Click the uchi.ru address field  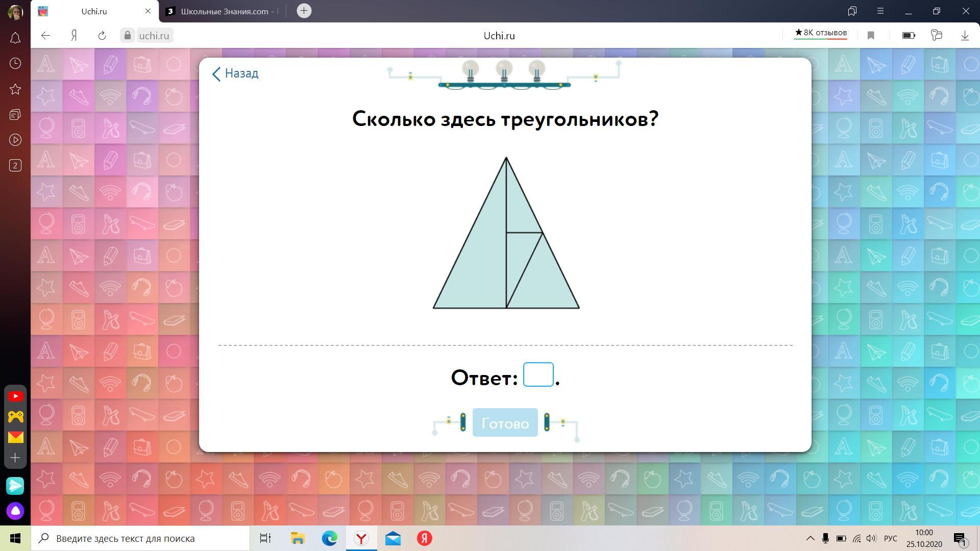pyautogui.click(x=154, y=35)
